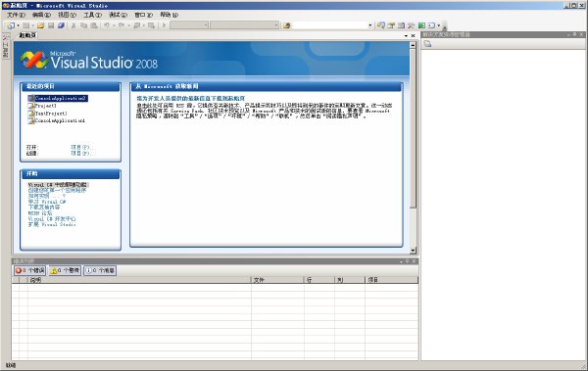Screen dimensions: 588x371
Task: Select the 起始页 document tab
Action: (27, 35)
